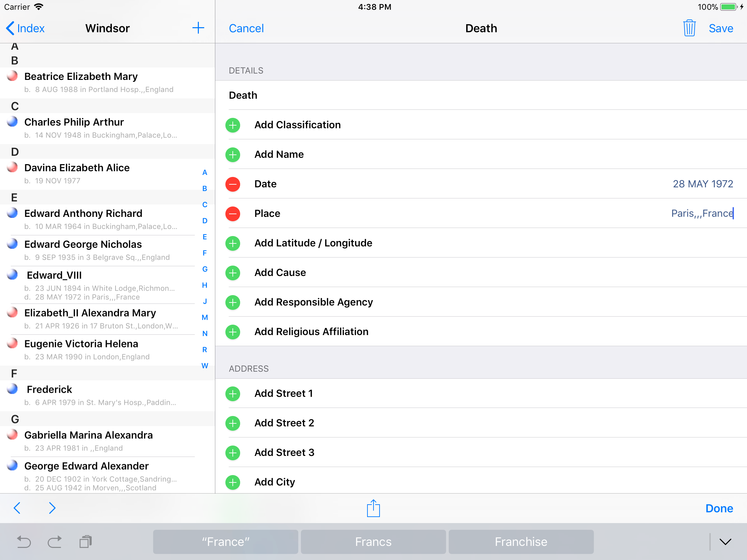Jump to letter M in index
The width and height of the screenshot is (747, 560).
[x=205, y=317]
